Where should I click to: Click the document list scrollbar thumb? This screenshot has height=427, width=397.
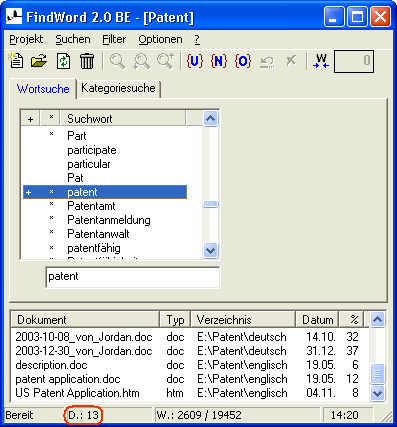(377, 374)
